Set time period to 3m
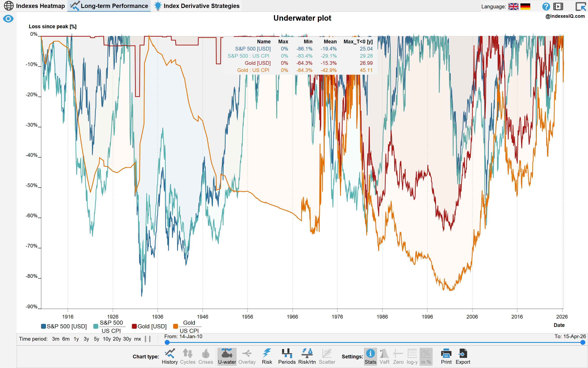The width and height of the screenshot is (588, 368). 56,339
